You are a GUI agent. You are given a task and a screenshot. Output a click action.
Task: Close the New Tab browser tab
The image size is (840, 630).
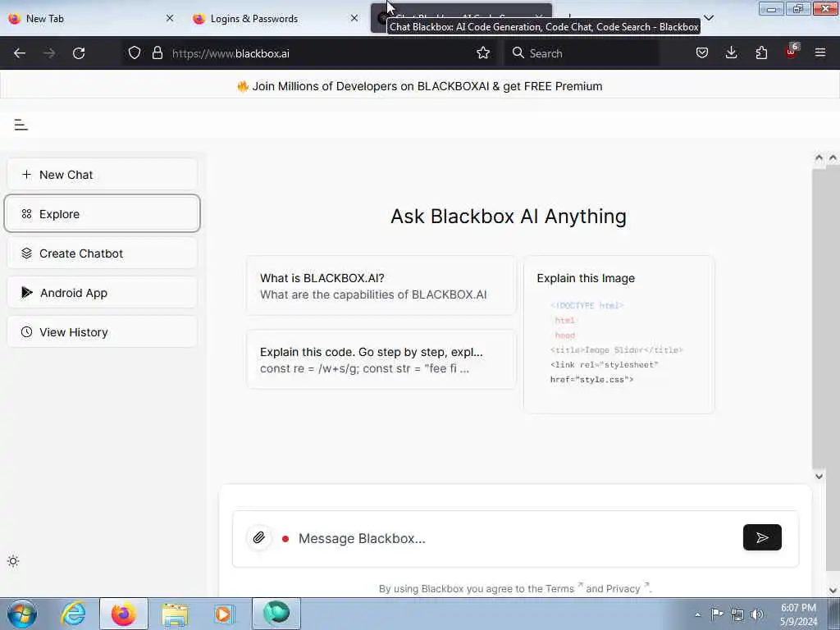[170, 18]
